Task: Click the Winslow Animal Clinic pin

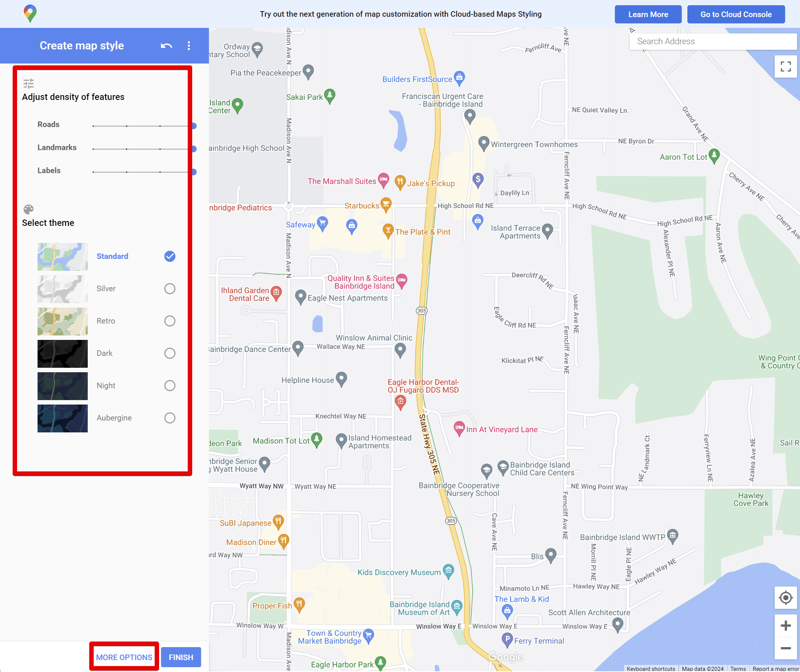Action: [400, 350]
